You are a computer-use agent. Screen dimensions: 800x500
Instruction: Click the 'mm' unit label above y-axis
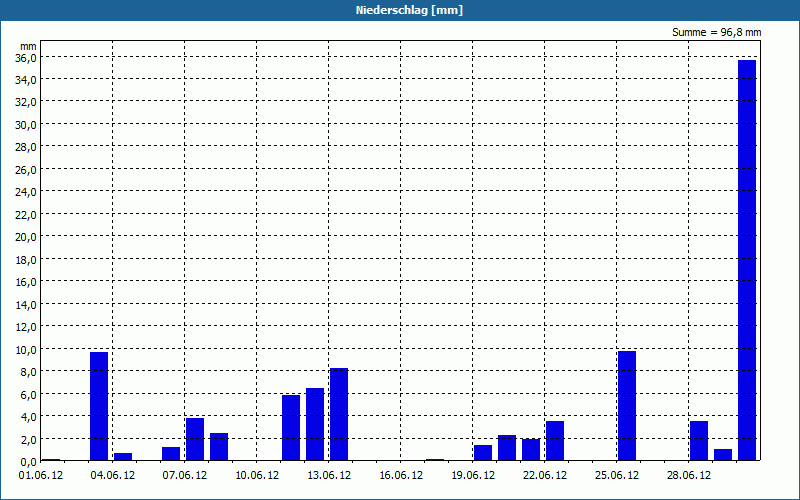pos(29,47)
